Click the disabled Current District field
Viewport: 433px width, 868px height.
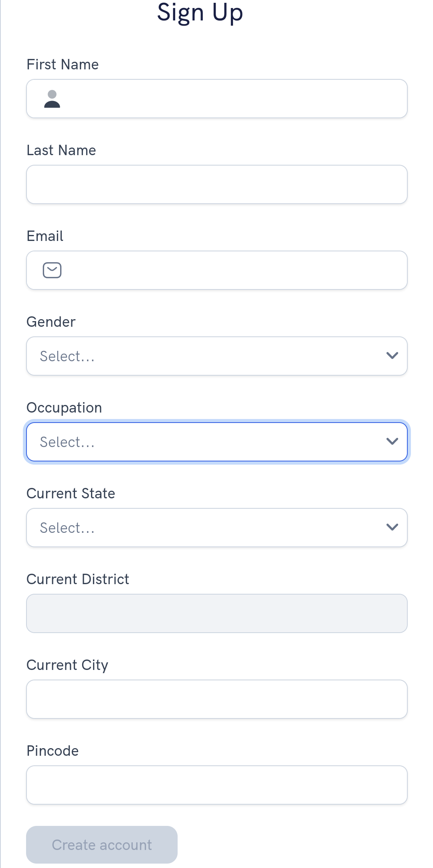pos(216,613)
